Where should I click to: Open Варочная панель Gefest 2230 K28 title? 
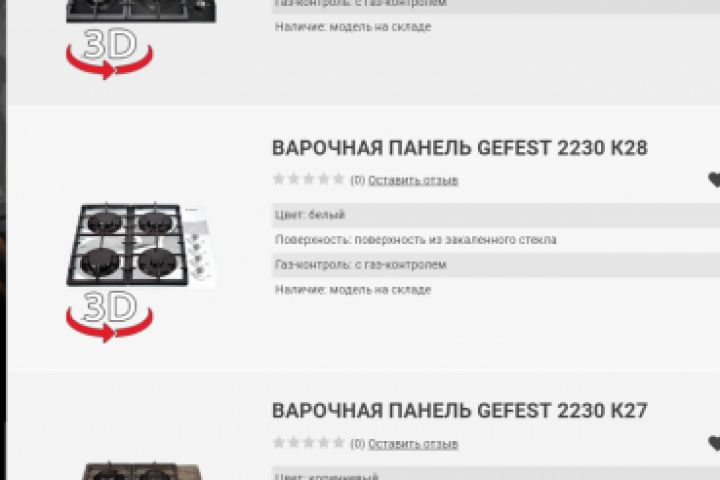click(x=460, y=148)
